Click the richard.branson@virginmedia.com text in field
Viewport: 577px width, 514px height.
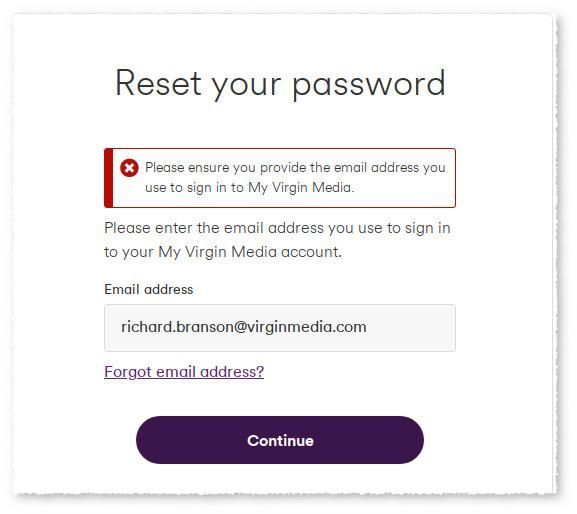click(244, 327)
